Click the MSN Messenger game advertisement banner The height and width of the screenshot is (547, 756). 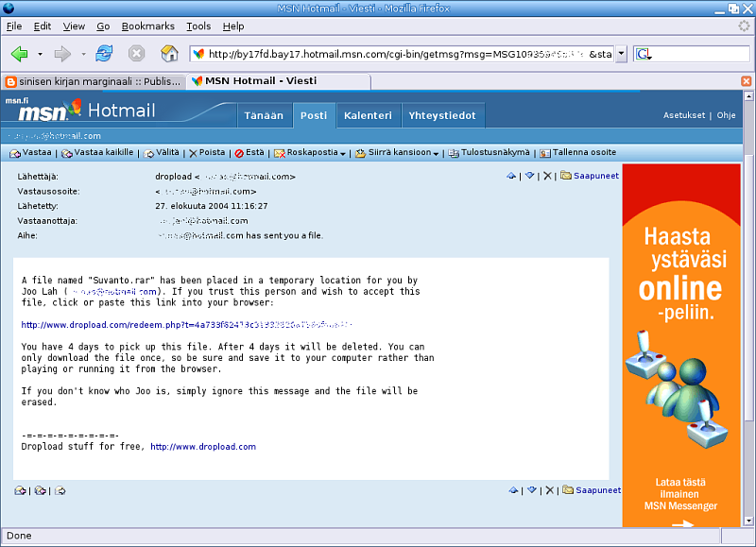tap(681, 345)
